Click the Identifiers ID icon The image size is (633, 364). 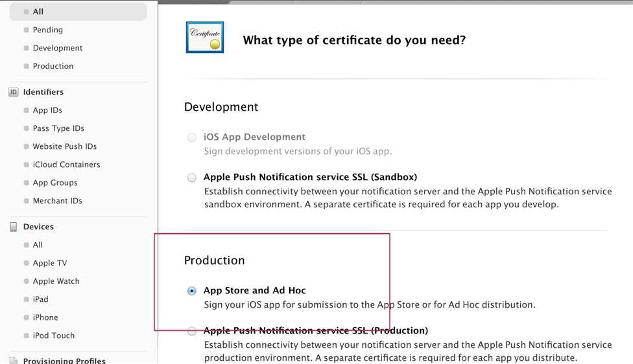(14, 92)
